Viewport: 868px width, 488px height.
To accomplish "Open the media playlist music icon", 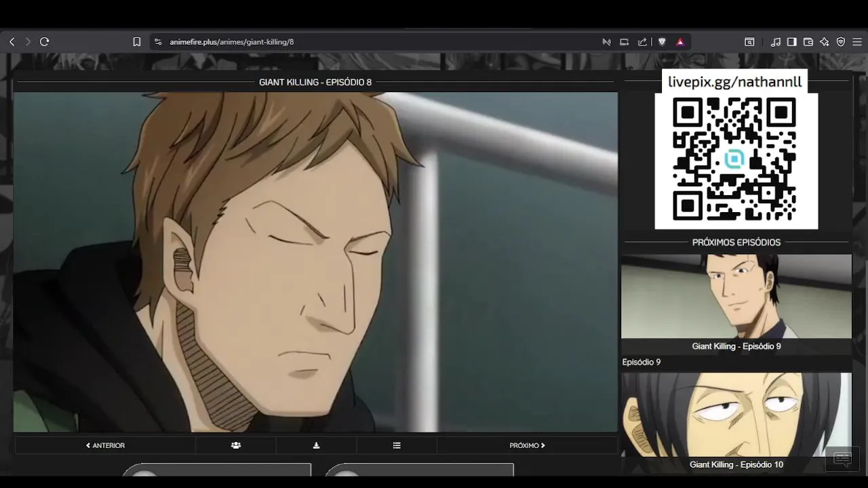I will (776, 42).
